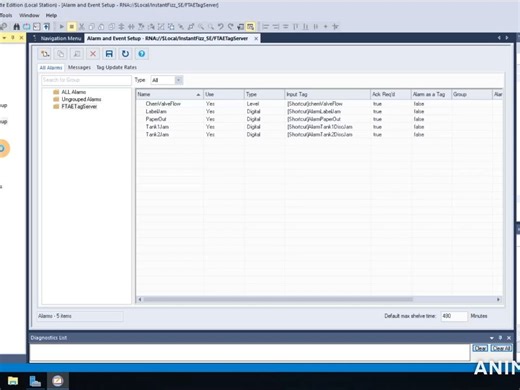Click the Clear All button in Diagnostics
The height and width of the screenshot is (390, 520).
[x=501, y=348]
